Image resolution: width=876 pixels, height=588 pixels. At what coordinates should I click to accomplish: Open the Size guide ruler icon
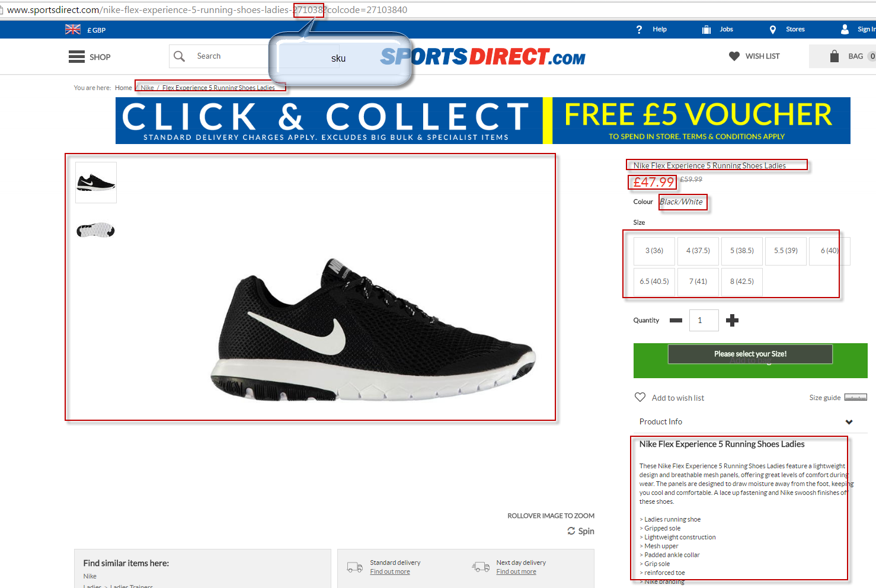[x=855, y=397]
